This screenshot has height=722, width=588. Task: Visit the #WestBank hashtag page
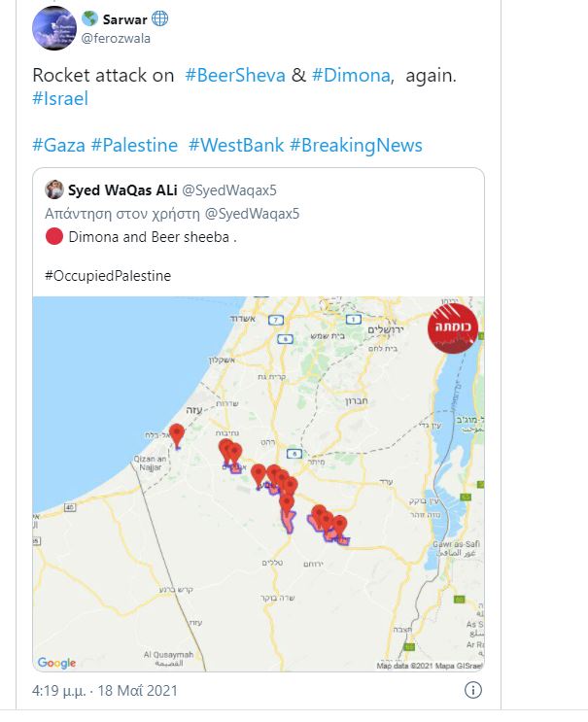point(235,145)
